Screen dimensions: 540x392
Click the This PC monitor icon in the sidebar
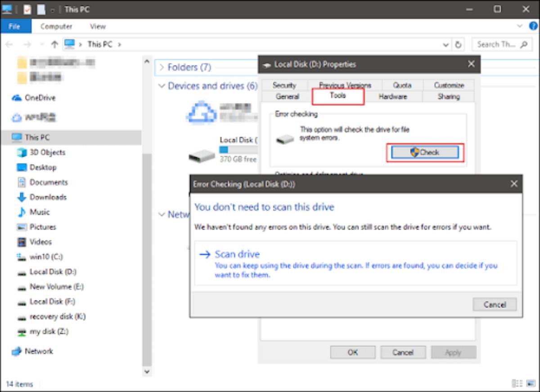point(17,137)
